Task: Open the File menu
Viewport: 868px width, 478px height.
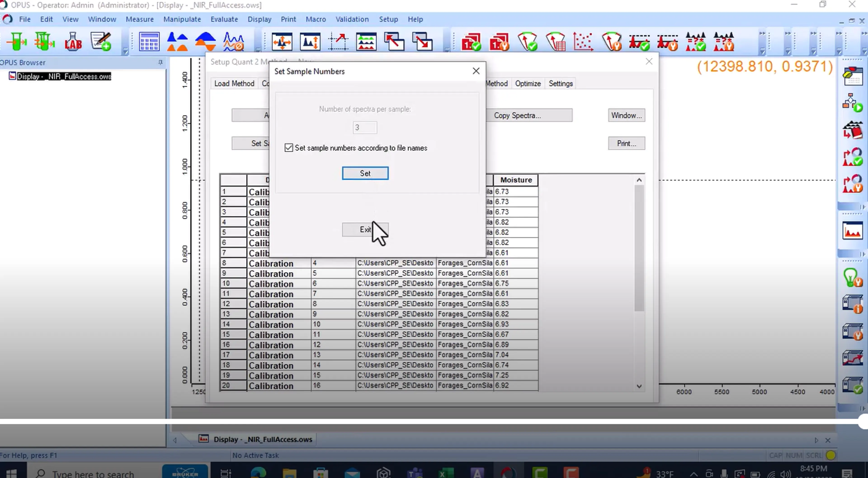Action: pos(25,19)
